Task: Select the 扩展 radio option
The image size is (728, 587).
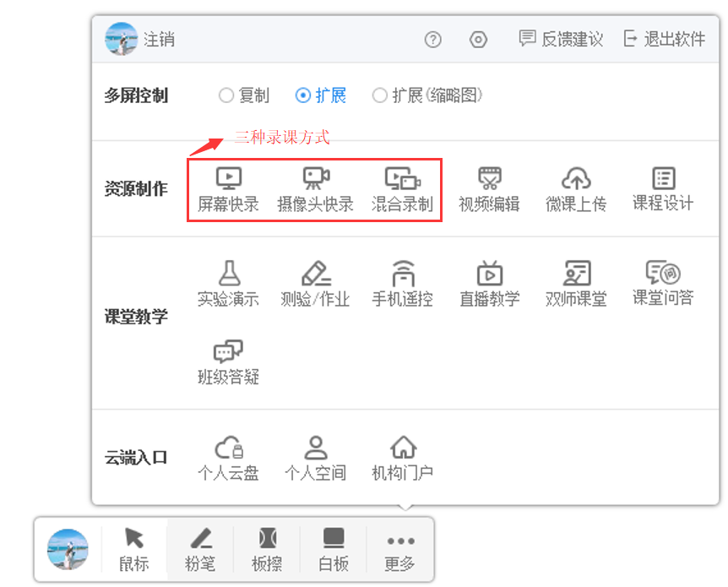Action: pyautogui.click(x=303, y=95)
